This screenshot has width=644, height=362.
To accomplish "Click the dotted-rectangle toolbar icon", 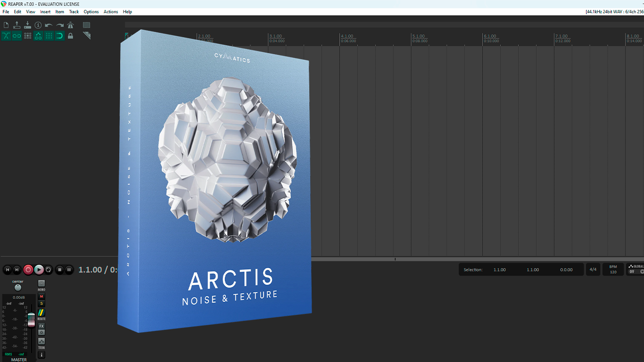I will [x=87, y=25].
